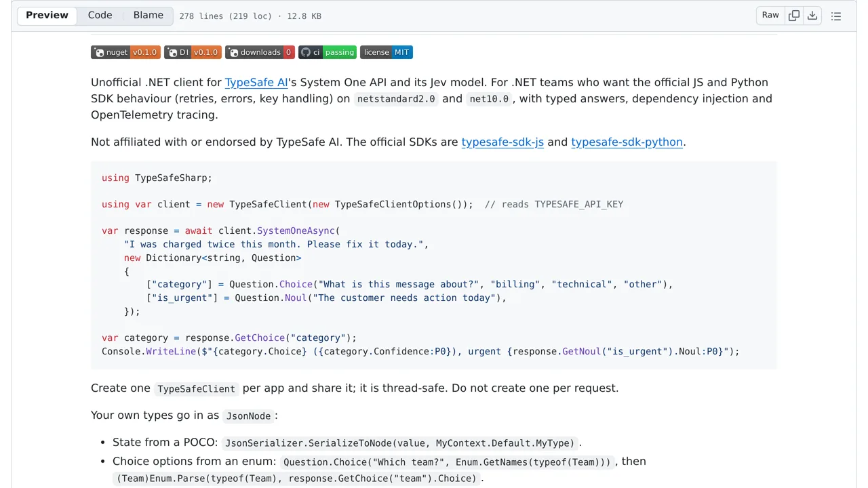
Task: Click the netstandard2.0 inline code
Action: (397, 99)
